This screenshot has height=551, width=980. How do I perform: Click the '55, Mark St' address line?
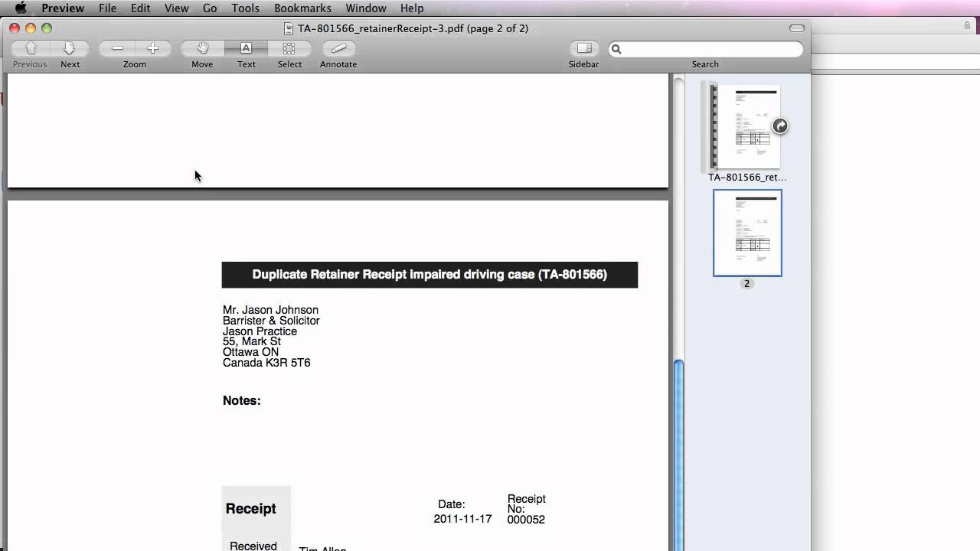pyautogui.click(x=252, y=341)
